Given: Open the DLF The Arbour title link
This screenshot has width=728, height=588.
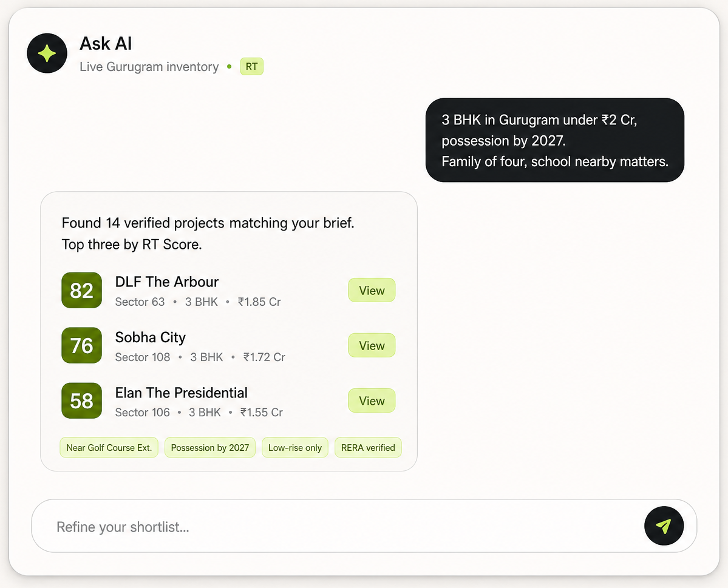Looking at the screenshot, I should pyautogui.click(x=167, y=282).
